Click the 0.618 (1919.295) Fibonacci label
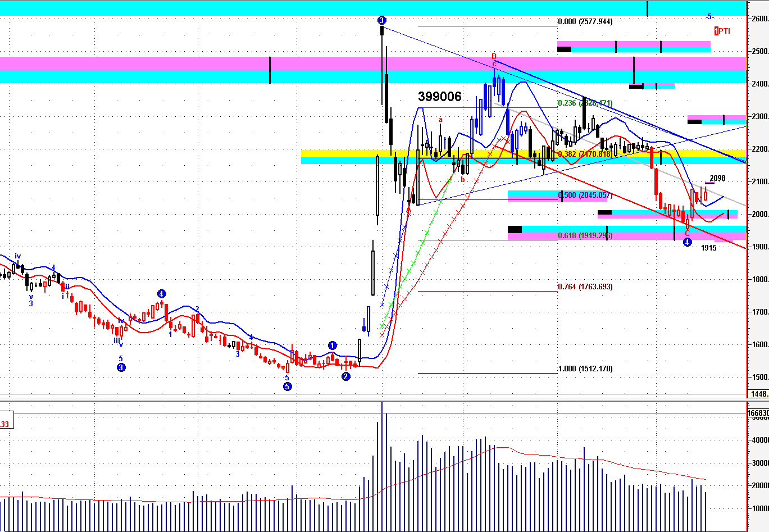Image resolution: width=769 pixels, height=532 pixels. (585, 236)
